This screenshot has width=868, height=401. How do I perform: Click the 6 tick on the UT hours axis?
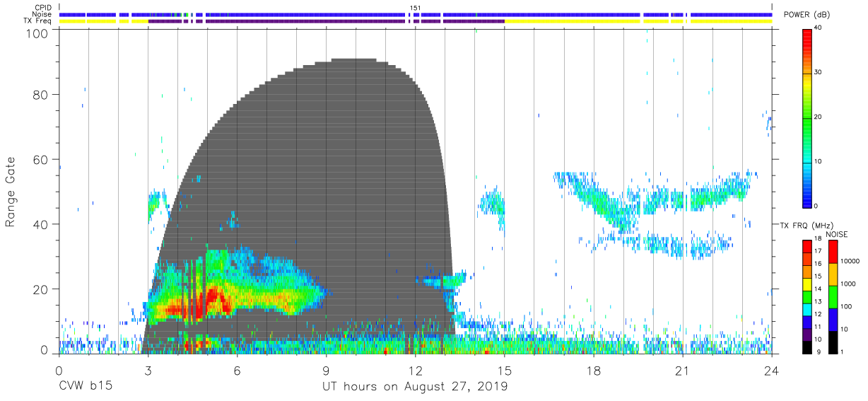(x=237, y=370)
